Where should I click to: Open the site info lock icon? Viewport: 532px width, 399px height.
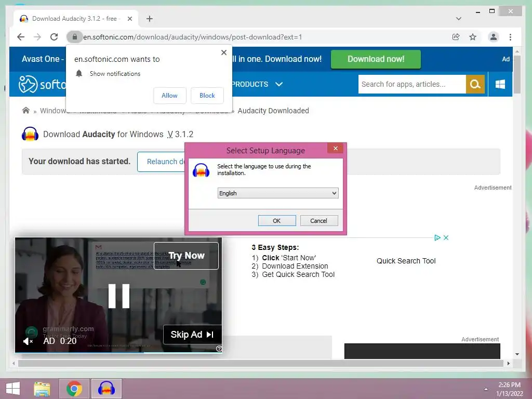(75, 37)
